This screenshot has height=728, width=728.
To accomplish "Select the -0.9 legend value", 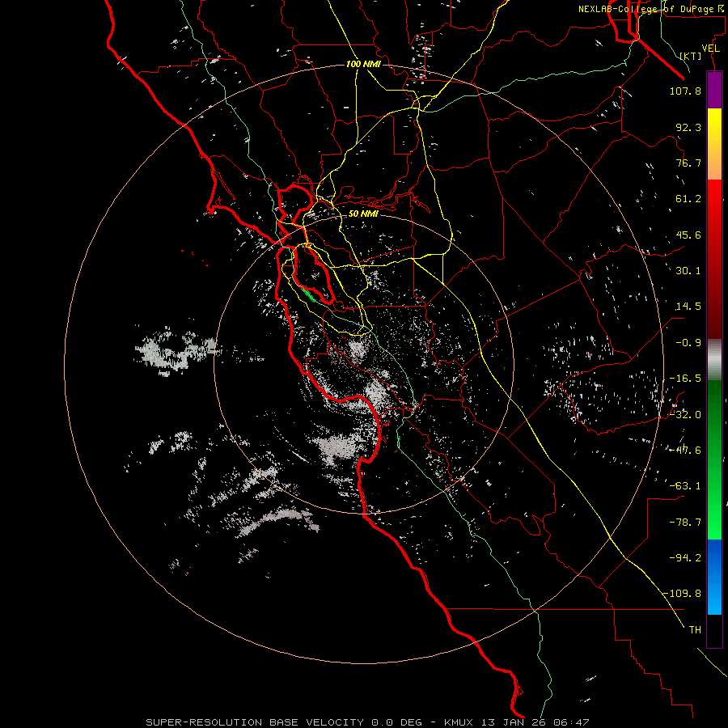I will pyautogui.click(x=688, y=343).
